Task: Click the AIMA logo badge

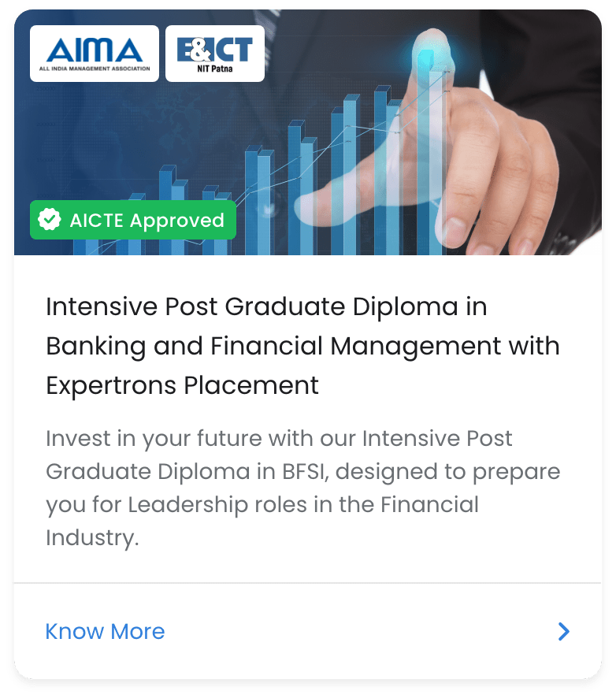Action: pyautogui.click(x=95, y=53)
